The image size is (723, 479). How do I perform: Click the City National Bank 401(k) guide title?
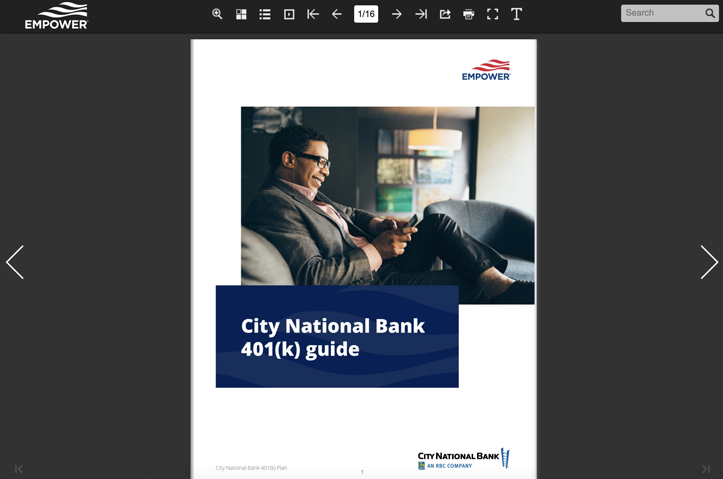coord(332,337)
